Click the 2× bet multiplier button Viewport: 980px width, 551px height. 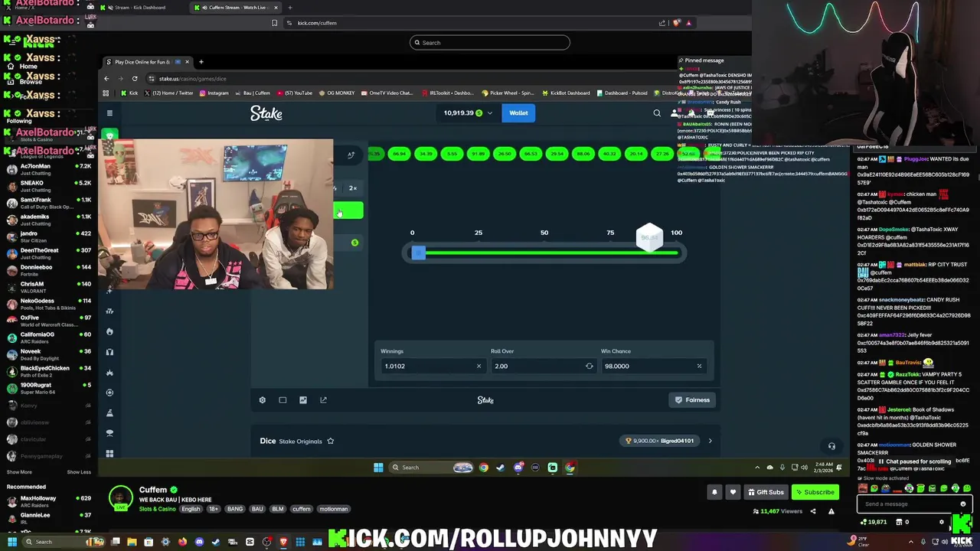click(353, 188)
